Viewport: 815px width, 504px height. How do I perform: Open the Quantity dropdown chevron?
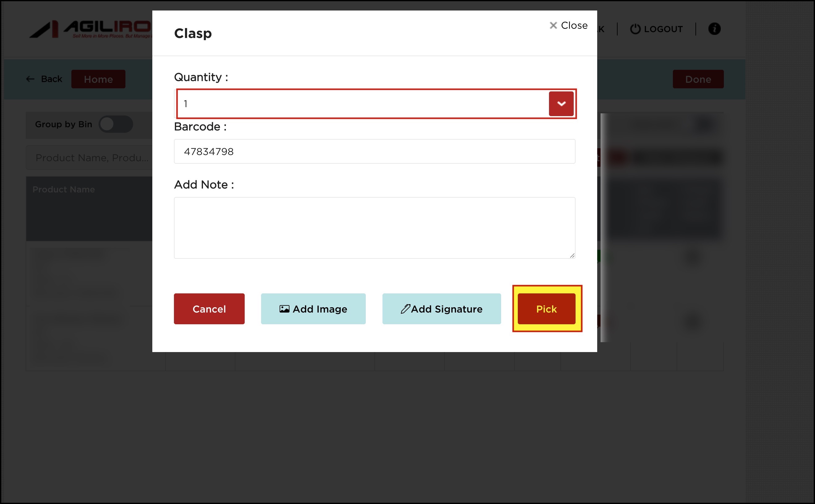click(x=561, y=104)
